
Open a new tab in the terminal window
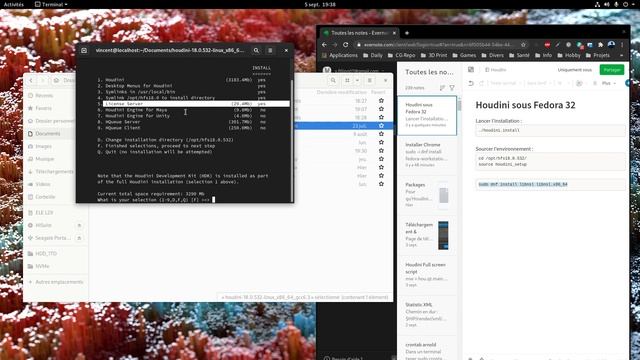click(84, 51)
